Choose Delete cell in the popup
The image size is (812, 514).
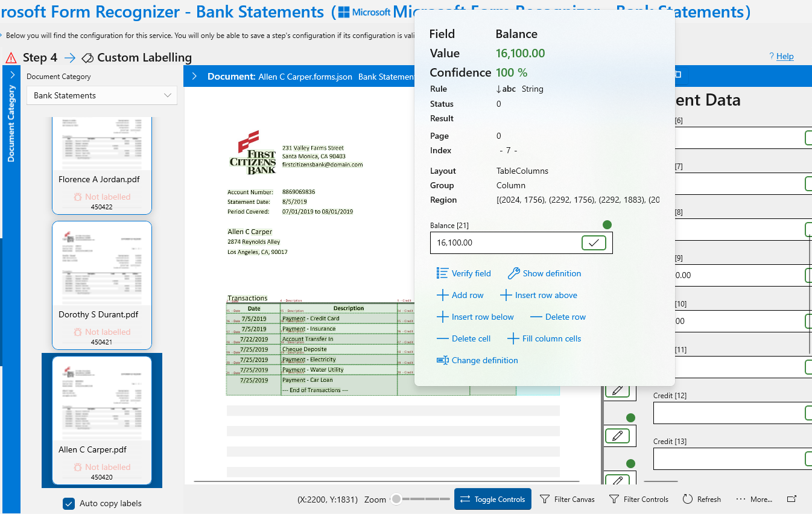click(x=463, y=338)
